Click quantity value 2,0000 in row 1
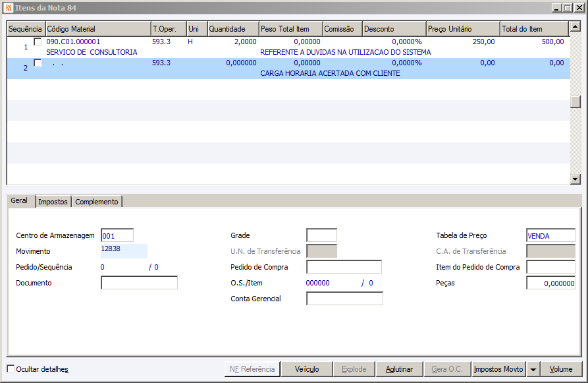The image size is (588, 383). pyautogui.click(x=245, y=42)
